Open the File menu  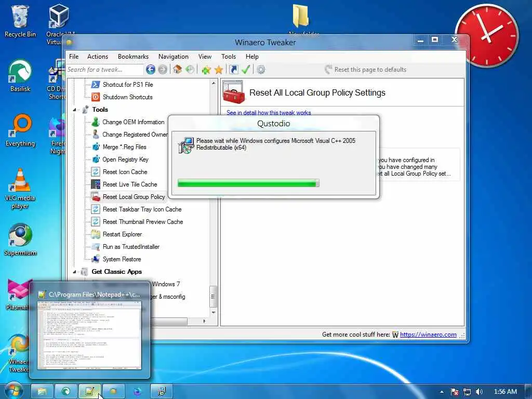(x=74, y=57)
